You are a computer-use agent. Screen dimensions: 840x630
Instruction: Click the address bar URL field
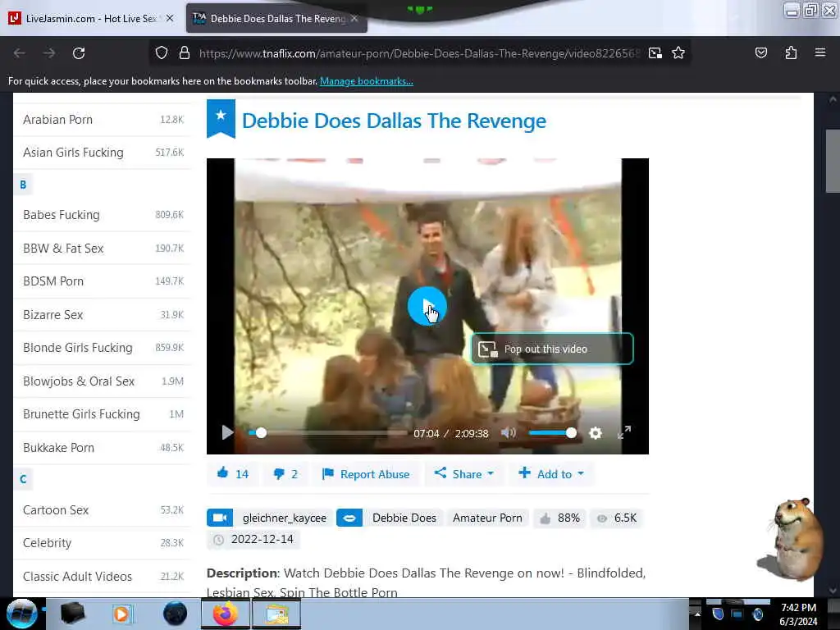[419, 53]
